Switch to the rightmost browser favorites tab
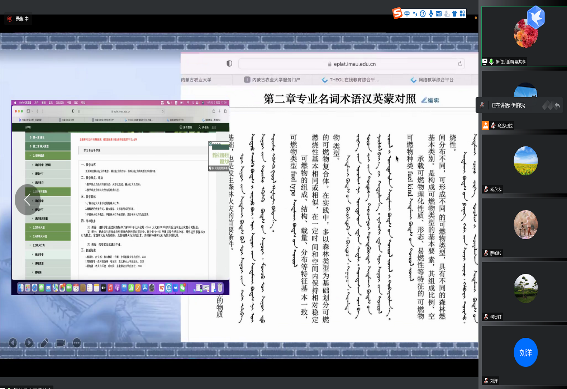The width and height of the screenshot is (567, 389). [x=432, y=80]
